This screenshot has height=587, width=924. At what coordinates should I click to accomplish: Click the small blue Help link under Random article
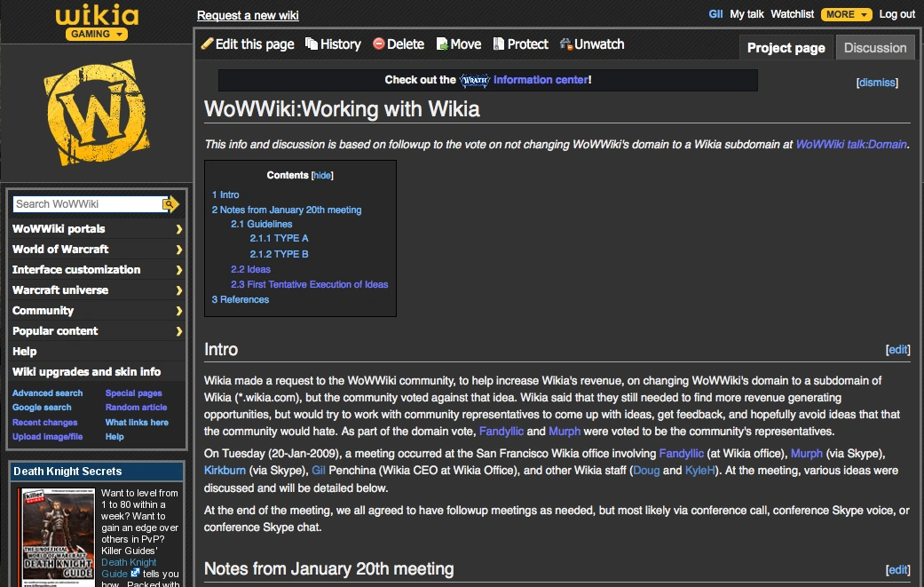(115, 437)
